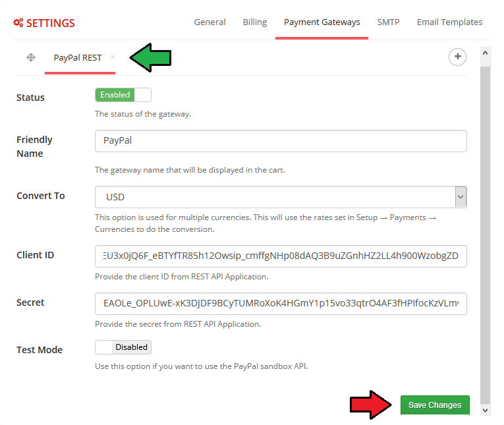Screen dimensions: 504x425
Task: Click the move handle icon beside PayPal REST
Action: click(31, 57)
